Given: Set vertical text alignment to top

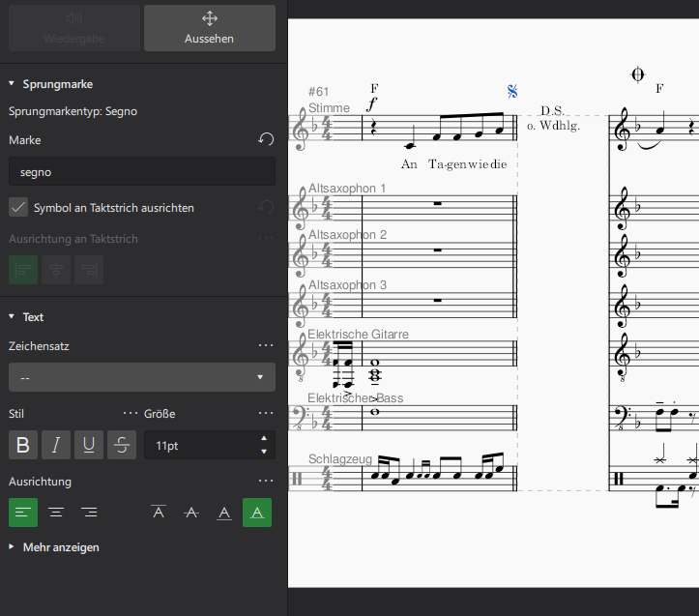Looking at the screenshot, I should [159, 513].
